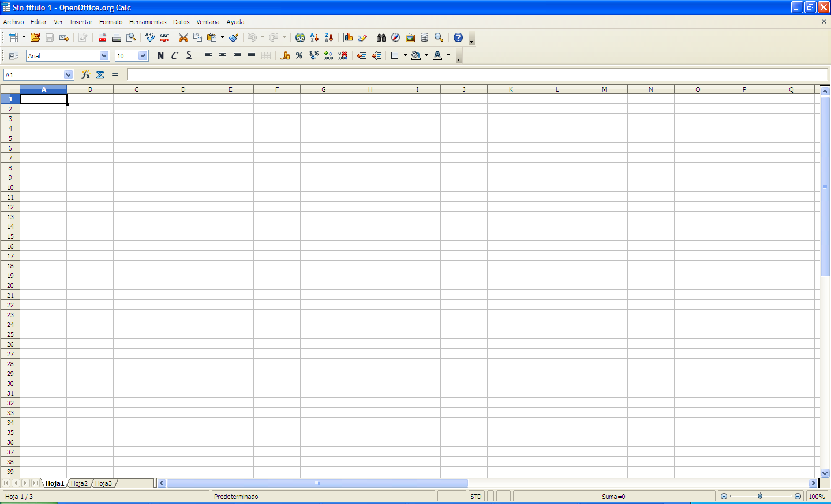The image size is (831, 504).
Task: Click the Sort Ascending icon
Action: tap(315, 37)
